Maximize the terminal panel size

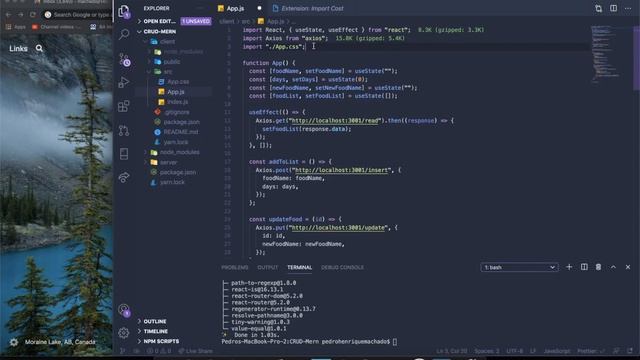[613, 267]
